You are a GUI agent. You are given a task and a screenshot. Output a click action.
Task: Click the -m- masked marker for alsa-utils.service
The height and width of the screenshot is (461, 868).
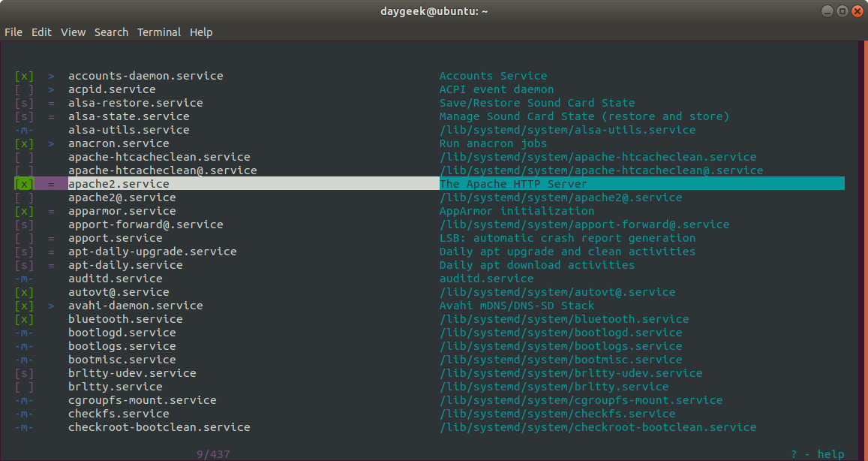point(24,130)
